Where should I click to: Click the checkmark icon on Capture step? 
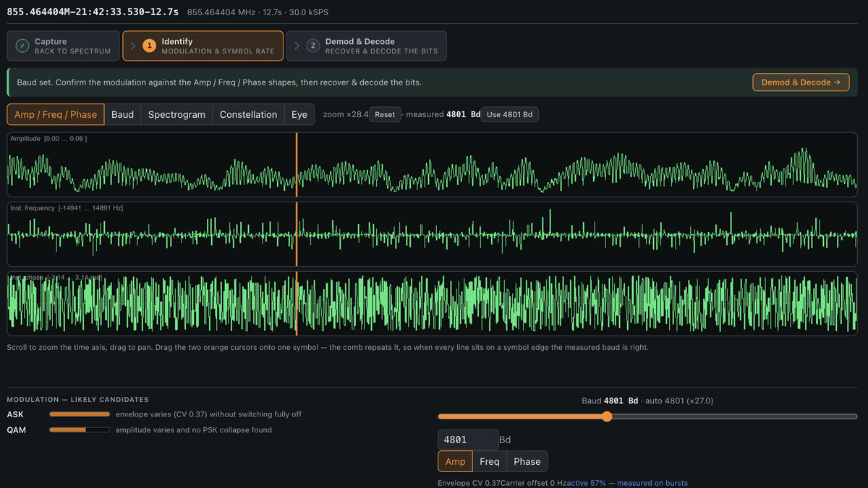click(22, 46)
